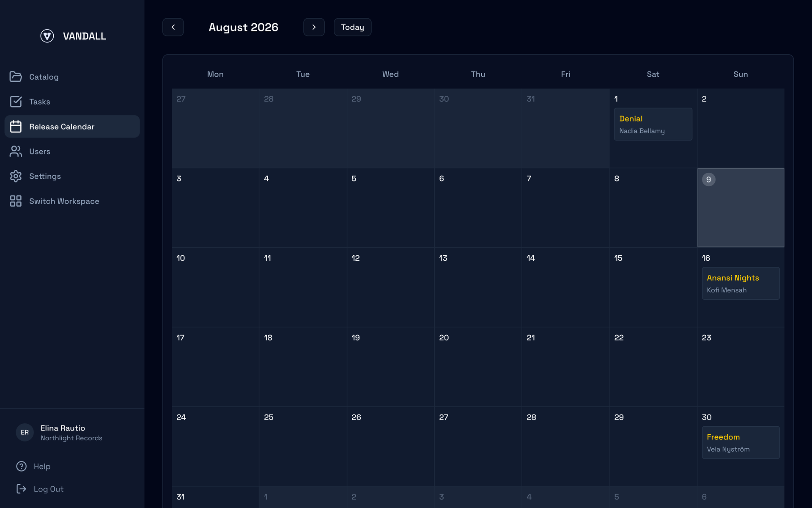Select August 3 day cell
This screenshot has height=508, width=812.
[x=215, y=207]
